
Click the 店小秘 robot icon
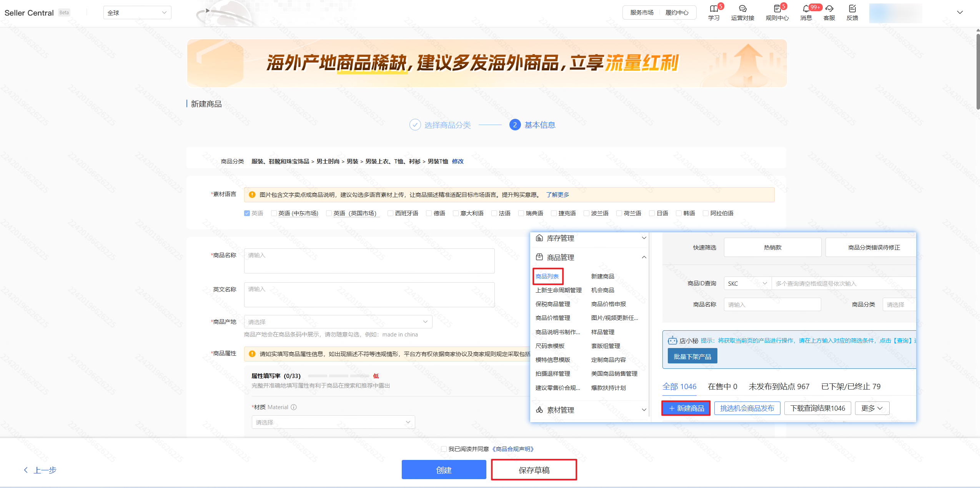(672, 340)
